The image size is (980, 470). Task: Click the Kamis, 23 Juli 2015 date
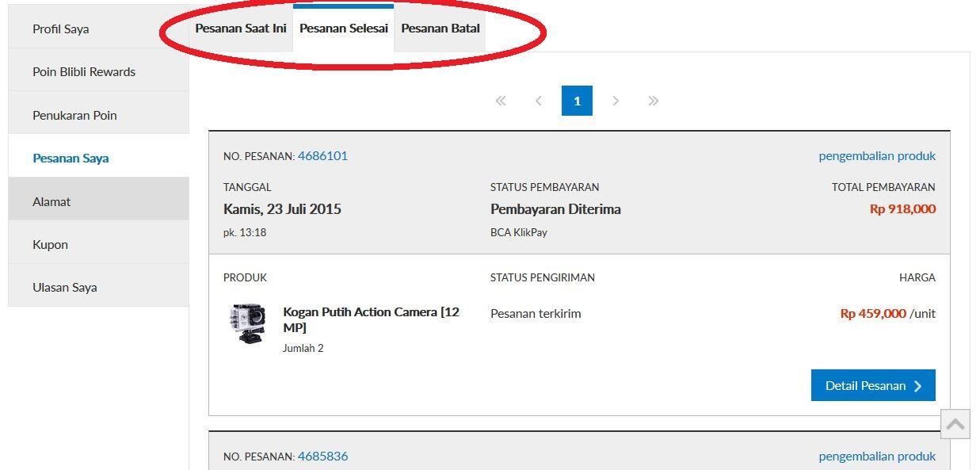click(282, 209)
